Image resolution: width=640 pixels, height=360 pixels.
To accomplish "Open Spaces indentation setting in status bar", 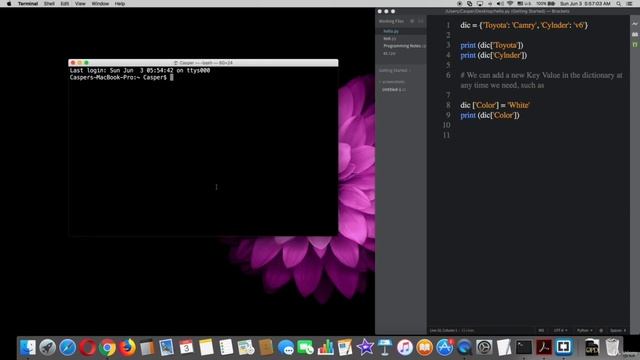I will 618,331.
